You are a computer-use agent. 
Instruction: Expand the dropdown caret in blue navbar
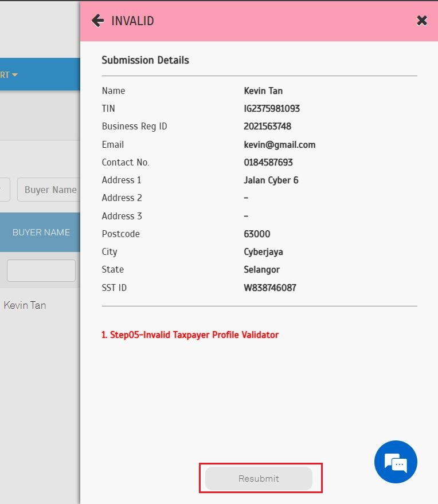click(15, 75)
